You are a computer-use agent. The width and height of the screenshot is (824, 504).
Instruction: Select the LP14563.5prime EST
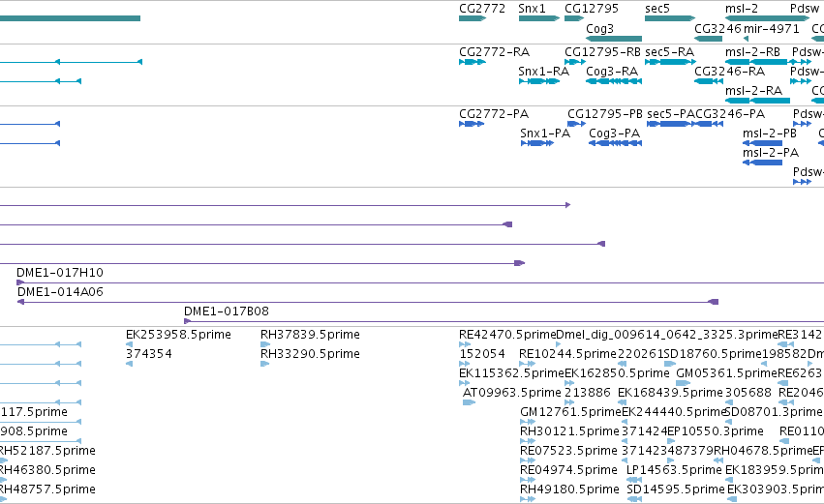[634, 481]
